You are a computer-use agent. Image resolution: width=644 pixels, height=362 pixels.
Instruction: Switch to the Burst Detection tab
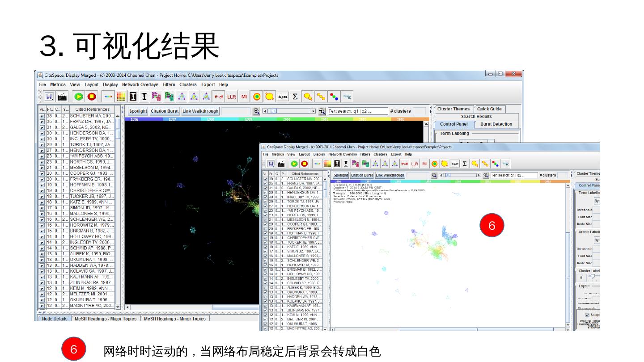tap(496, 124)
